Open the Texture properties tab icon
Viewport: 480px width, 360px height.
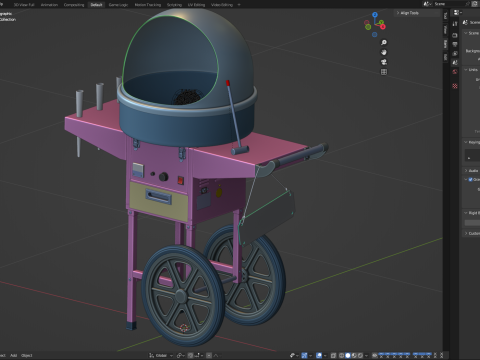(x=455, y=86)
